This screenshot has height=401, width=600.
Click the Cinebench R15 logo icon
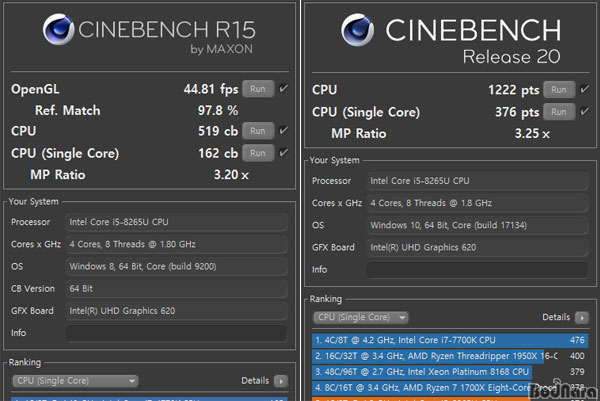click(x=58, y=29)
